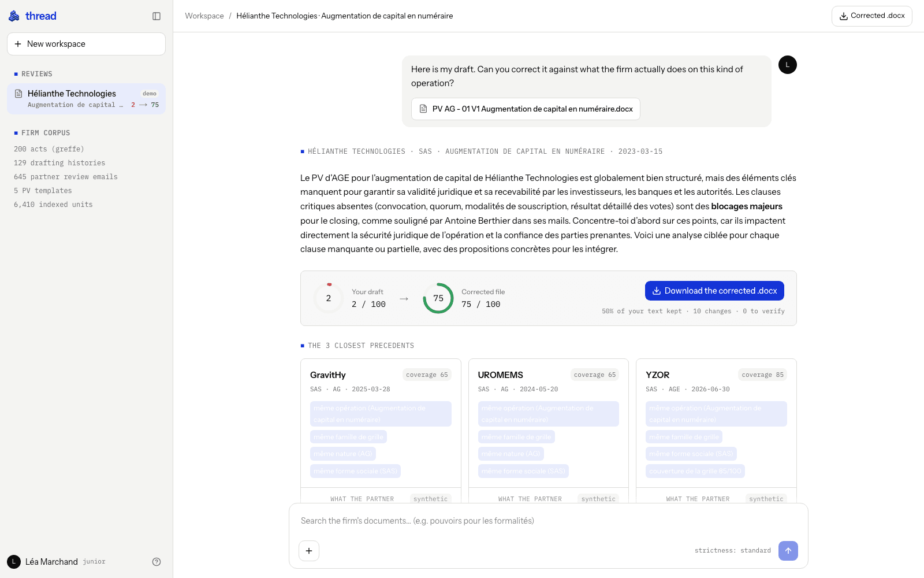Select 200 acts (greffe) corpus entry
Viewport: 924px width, 578px height.
(49, 149)
